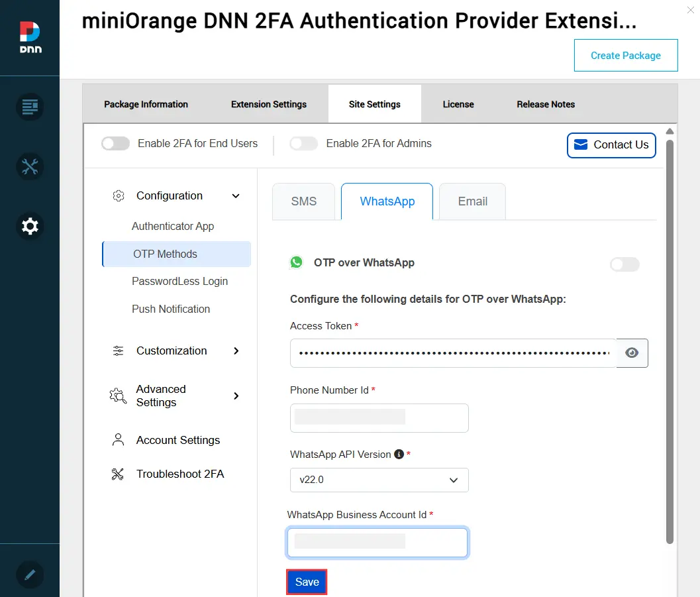
Task: Click the Account Settings person icon
Action: pyautogui.click(x=118, y=440)
